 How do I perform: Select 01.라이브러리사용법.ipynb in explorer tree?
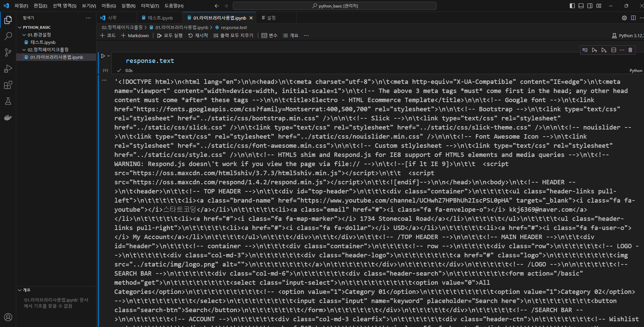coord(56,57)
